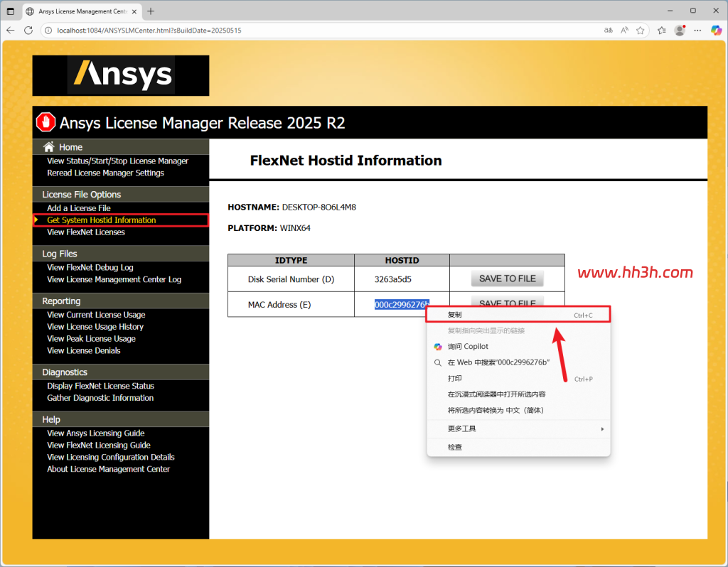Choose 打印 (Print) in context menu
The height and width of the screenshot is (567, 728).
pyautogui.click(x=518, y=379)
